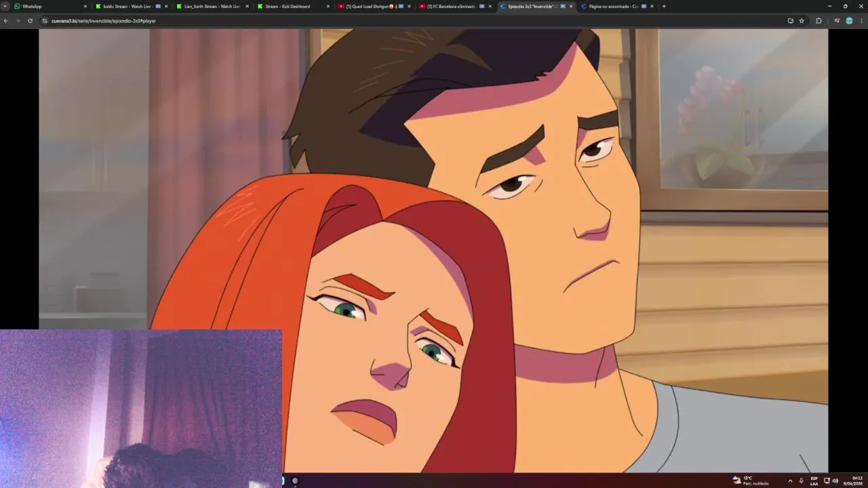Open the Chrome three-dot menu
Viewport: 868px width, 488px height.
tap(861, 21)
